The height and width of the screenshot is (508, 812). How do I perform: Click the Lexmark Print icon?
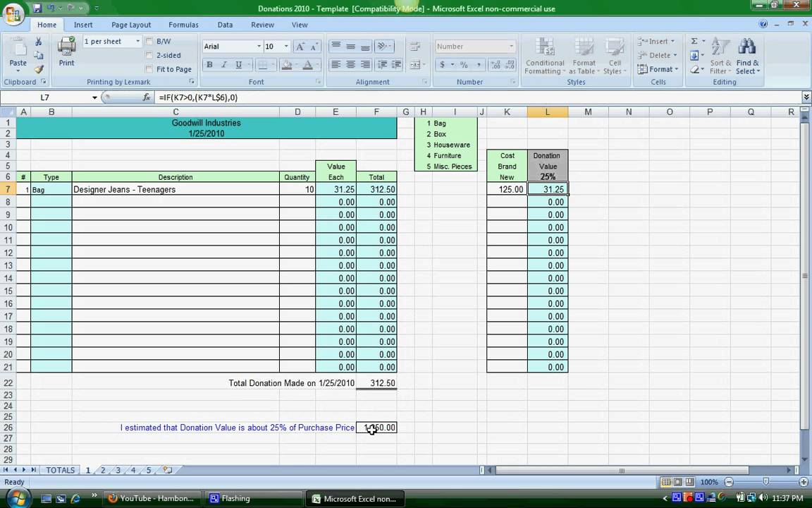(x=66, y=52)
